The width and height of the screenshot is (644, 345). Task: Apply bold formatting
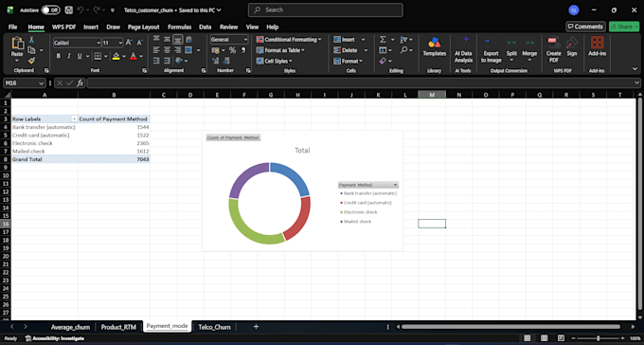pyautogui.click(x=59, y=56)
